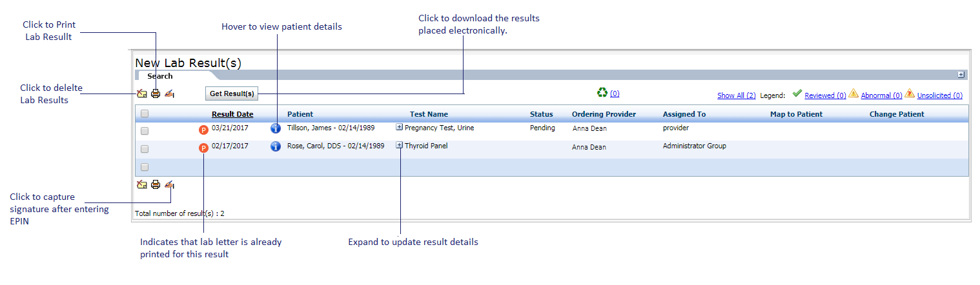The height and width of the screenshot is (285, 980).
Task: Click the Total number of result(s) : 2 text
Action: (x=179, y=213)
